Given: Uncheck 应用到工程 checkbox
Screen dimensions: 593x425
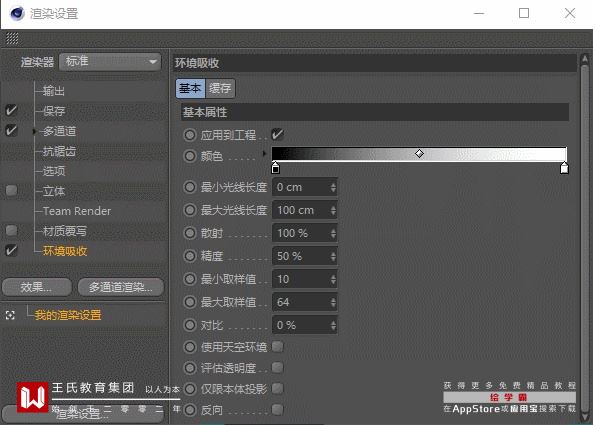Looking at the screenshot, I should click(x=278, y=134).
